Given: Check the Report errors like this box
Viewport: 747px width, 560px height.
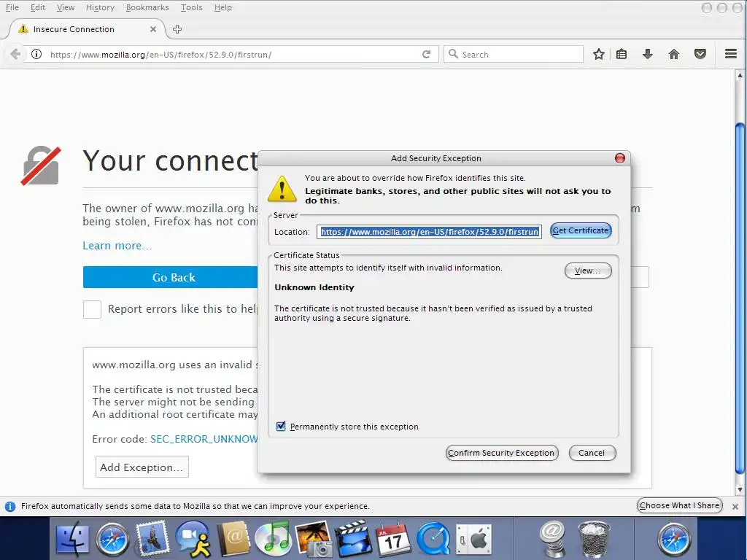Looking at the screenshot, I should (x=92, y=309).
